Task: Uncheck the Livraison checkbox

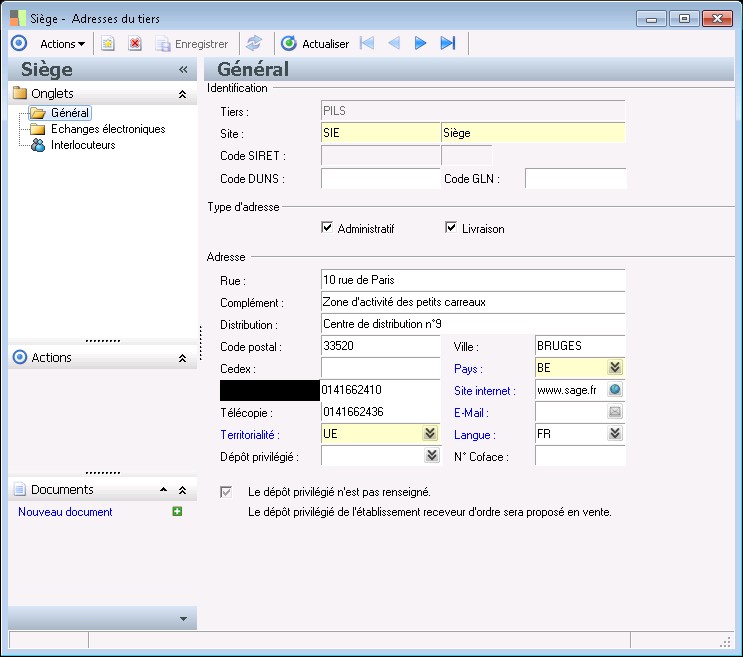Action: point(451,228)
